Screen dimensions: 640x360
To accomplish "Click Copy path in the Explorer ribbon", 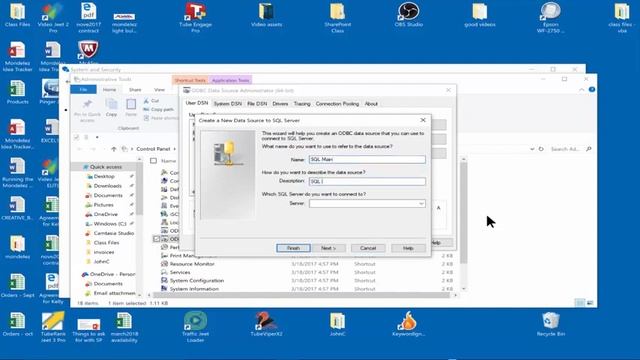I will [x=158, y=109].
